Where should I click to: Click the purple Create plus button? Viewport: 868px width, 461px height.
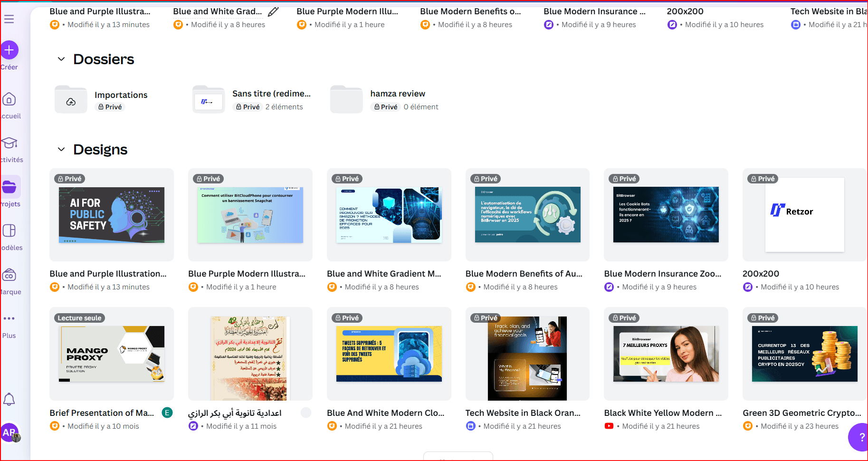9,50
